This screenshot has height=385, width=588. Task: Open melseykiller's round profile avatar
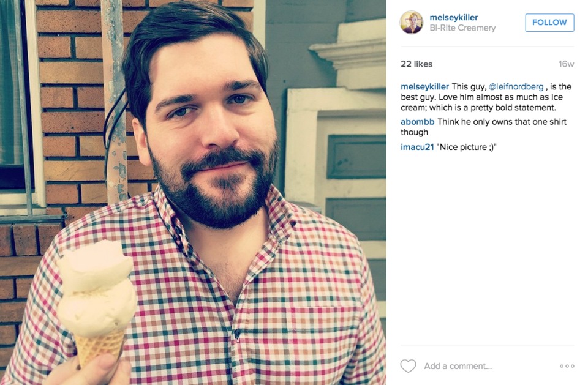[412, 23]
